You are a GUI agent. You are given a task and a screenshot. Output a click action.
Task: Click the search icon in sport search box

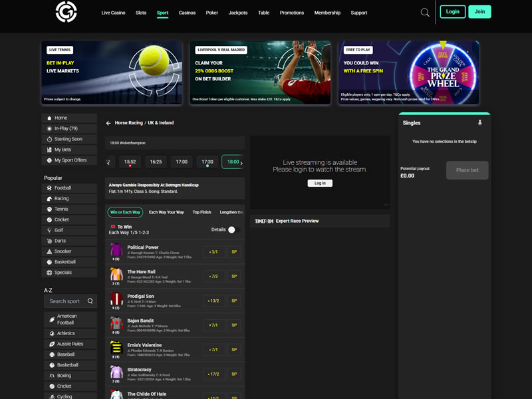pos(90,301)
